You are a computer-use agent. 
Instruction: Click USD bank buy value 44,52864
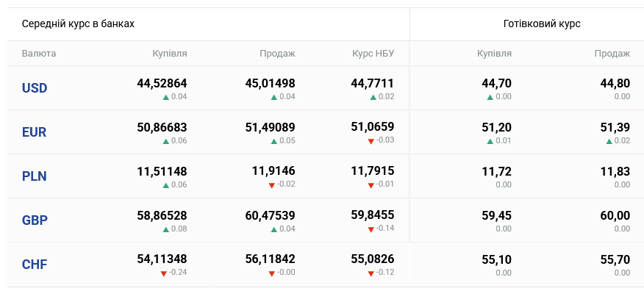(x=162, y=84)
